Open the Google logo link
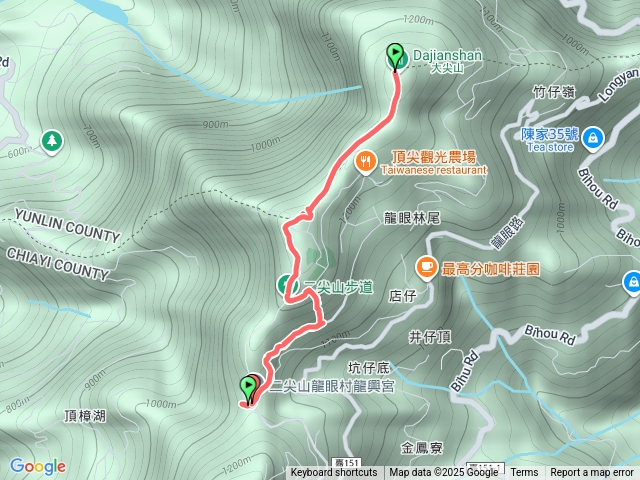The image size is (640, 480). pos(38,466)
